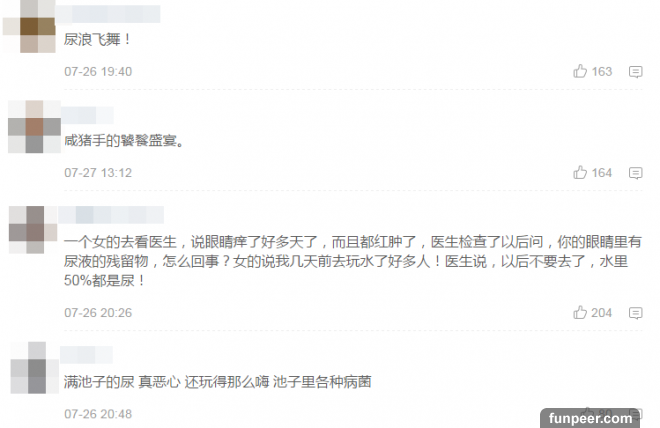Click timestamp 07-27 13:12
Screen dimensions: 660x428
coord(98,173)
